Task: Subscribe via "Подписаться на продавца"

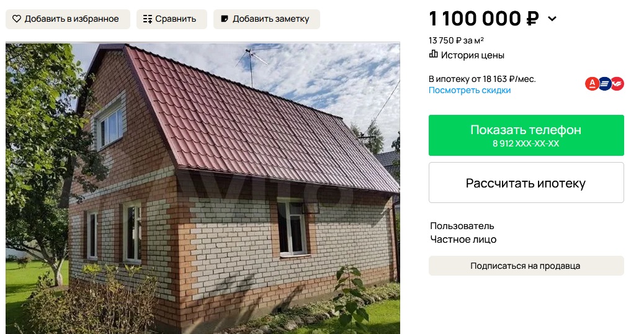Action: click(526, 266)
